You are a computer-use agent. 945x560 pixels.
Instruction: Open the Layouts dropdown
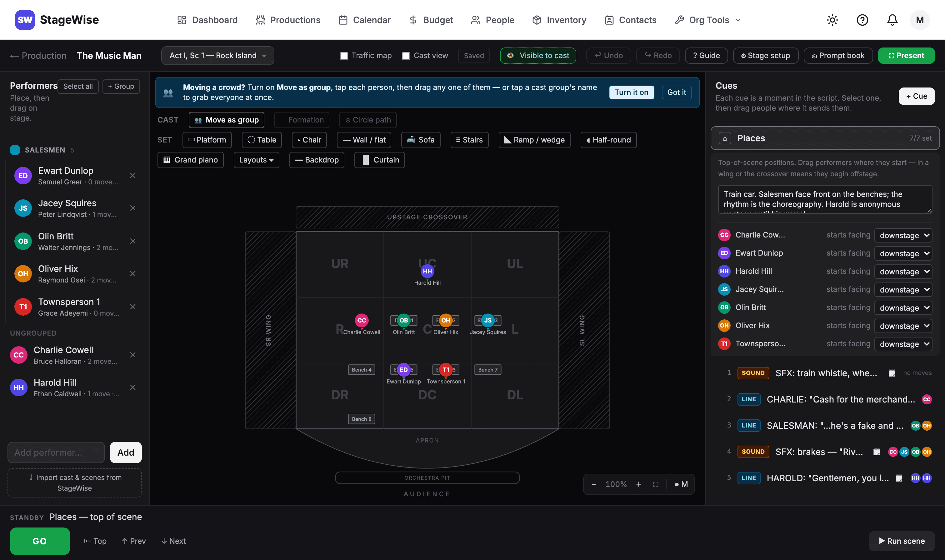pyautogui.click(x=256, y=160)
